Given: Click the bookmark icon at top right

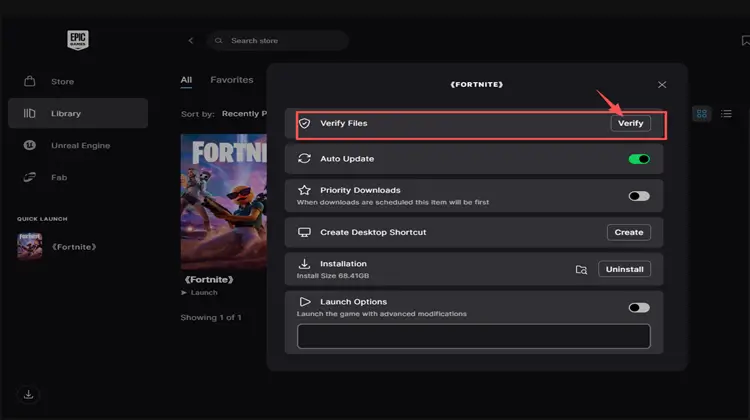Looking at the screenshot, I should pyautogui.click(x=745, y=41).
